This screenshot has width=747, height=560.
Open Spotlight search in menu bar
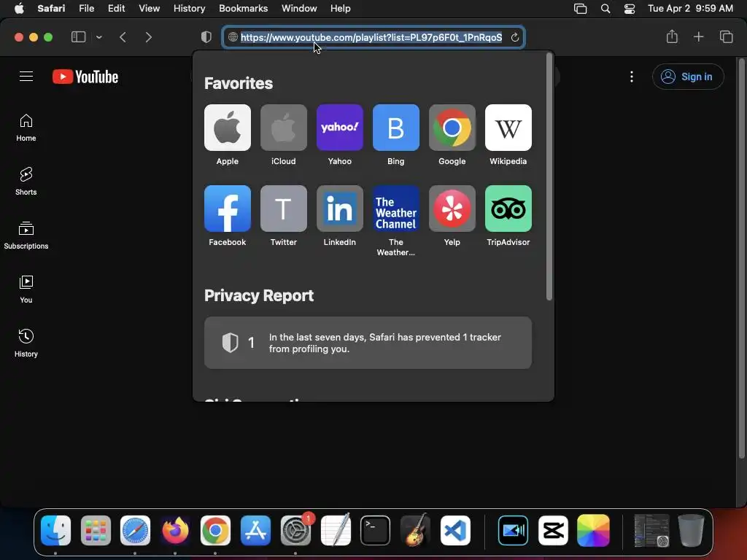pyautogui.click(x=605, y=9)
